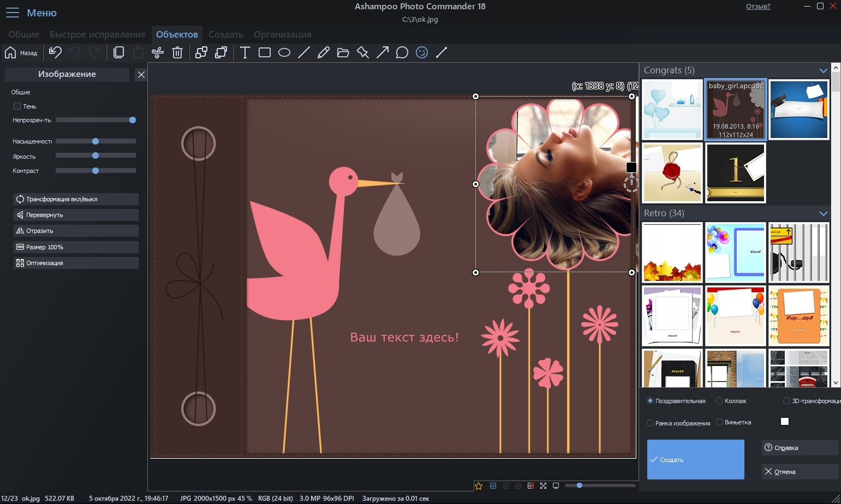
Task: Select the Rectangle shape tool
Action: tap(265, 52)
